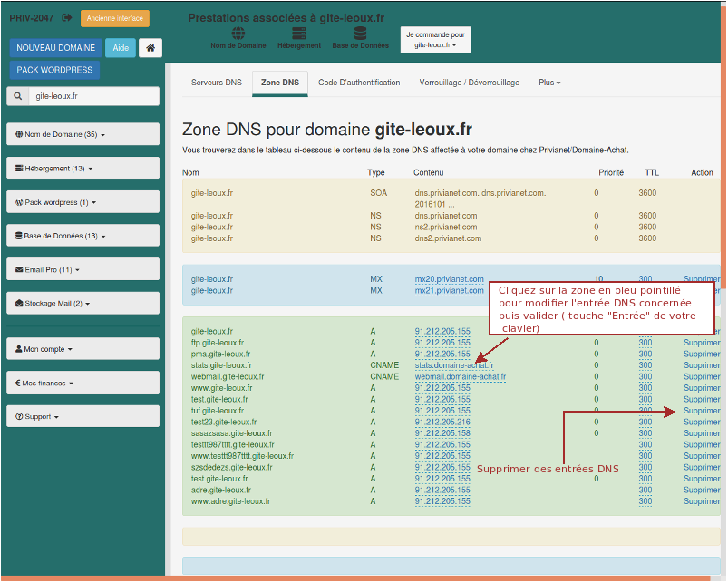Open the Support dropdown
The width and height of the screenshot is (728, 583).
point(83,416)
